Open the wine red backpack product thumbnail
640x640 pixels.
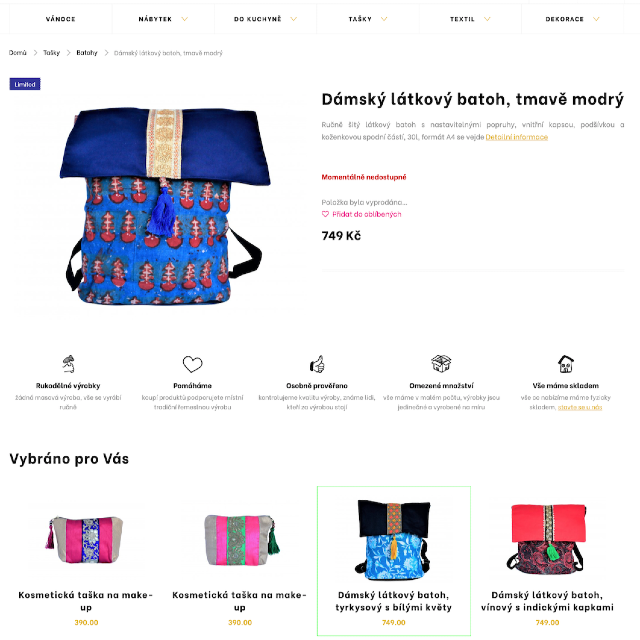click(547, 539)
